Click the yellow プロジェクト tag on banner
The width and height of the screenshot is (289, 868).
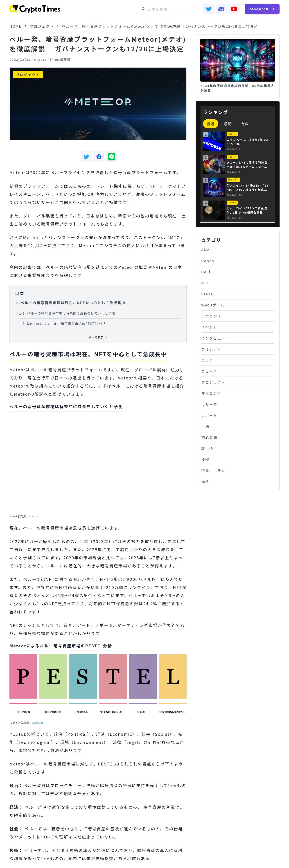[28, 75]
